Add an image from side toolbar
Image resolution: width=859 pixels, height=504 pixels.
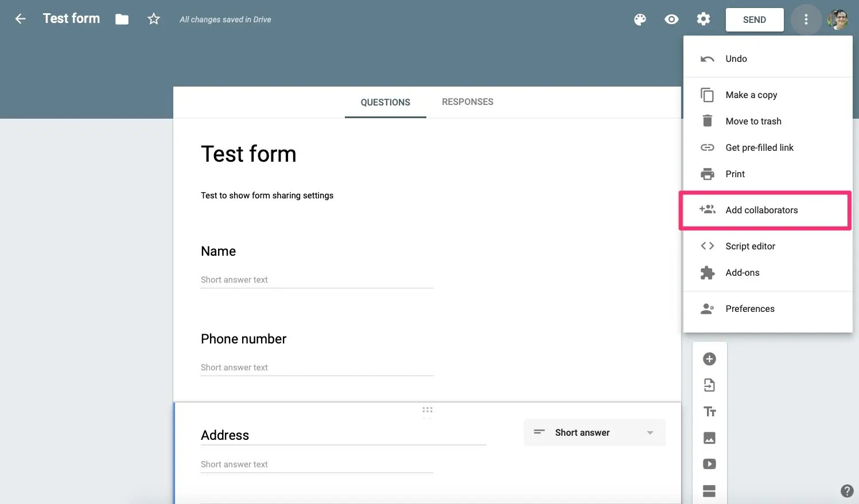coord(709,438)
